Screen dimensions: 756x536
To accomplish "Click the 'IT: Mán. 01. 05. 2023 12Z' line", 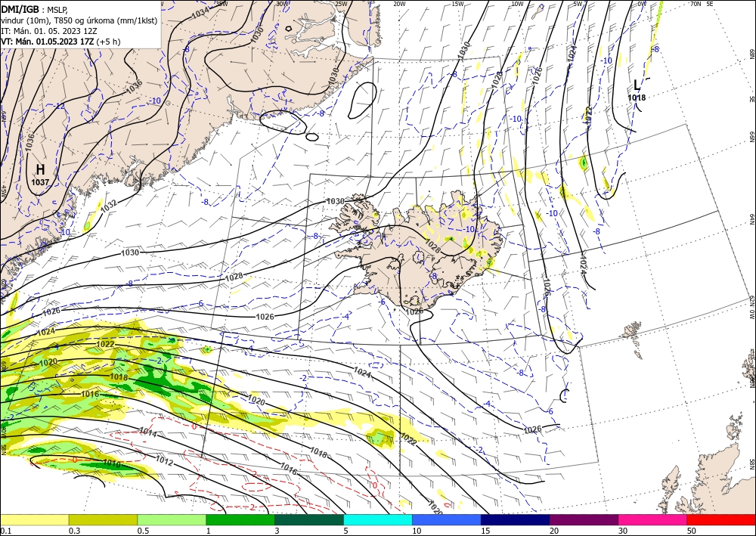I will coord(49,31).
